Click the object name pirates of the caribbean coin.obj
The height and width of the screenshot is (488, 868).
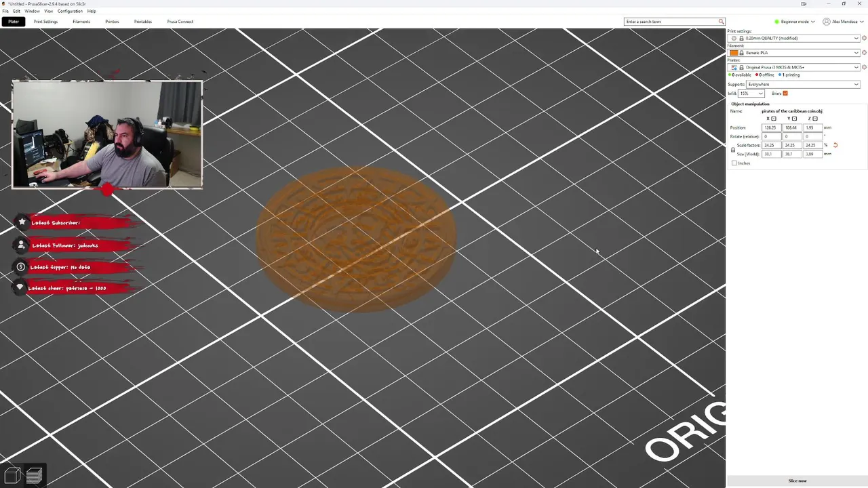[792, 111]
